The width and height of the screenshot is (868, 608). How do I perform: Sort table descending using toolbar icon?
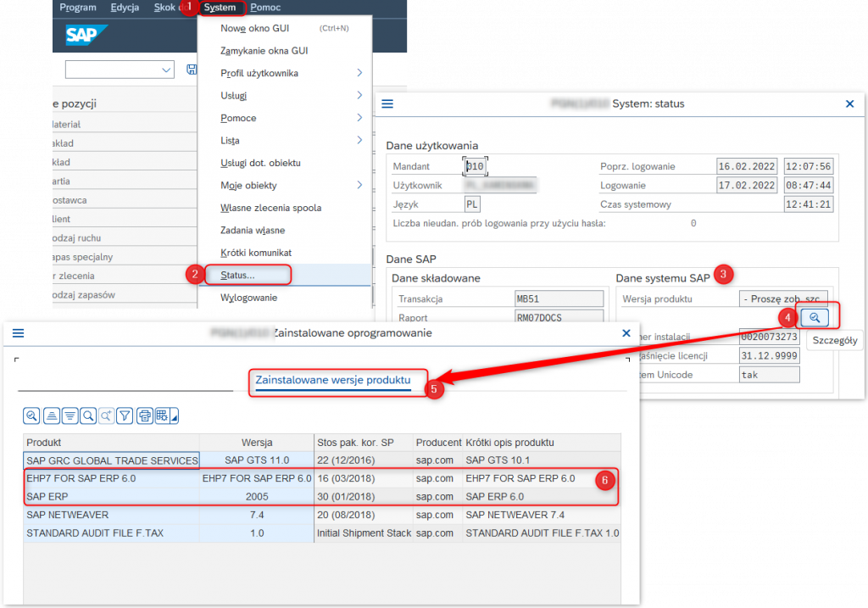click(x=70, y=416)
